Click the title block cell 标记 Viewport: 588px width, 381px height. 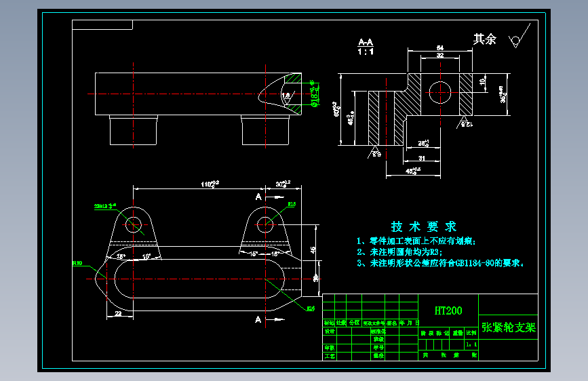tap(329, 323)
